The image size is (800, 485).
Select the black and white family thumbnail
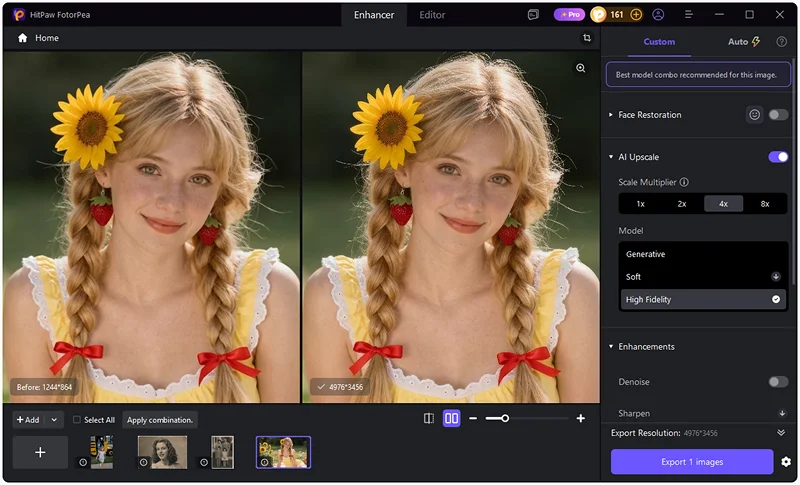tap(222, 452)
